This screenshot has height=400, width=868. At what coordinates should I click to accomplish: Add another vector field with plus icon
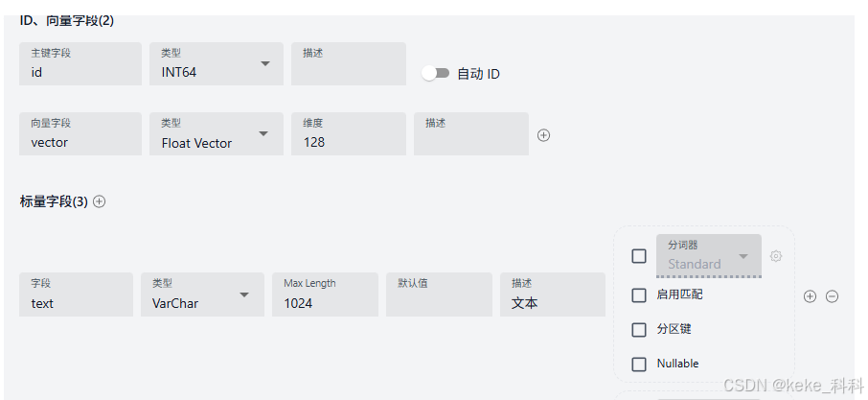click(543, 135)
